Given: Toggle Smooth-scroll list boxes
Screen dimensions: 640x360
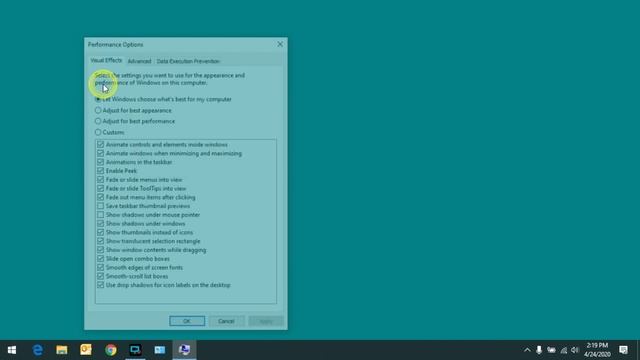Looking at the screenshot, I should (100, 276).
